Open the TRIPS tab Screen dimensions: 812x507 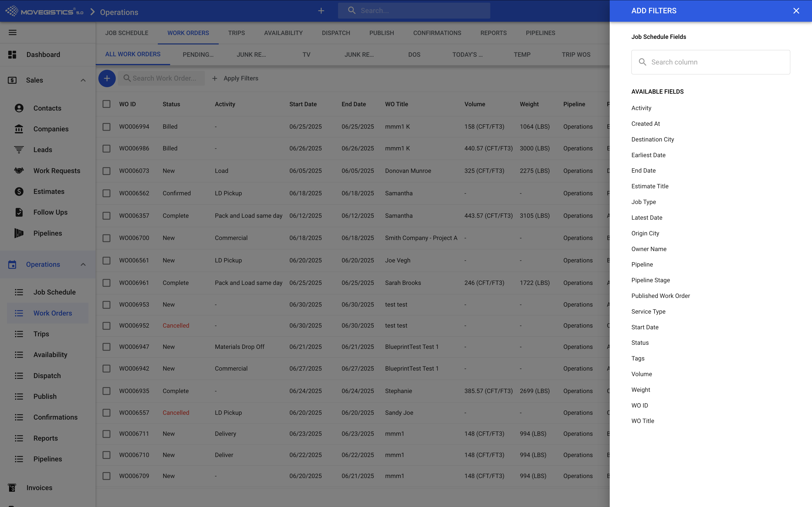tap(236, 33)
